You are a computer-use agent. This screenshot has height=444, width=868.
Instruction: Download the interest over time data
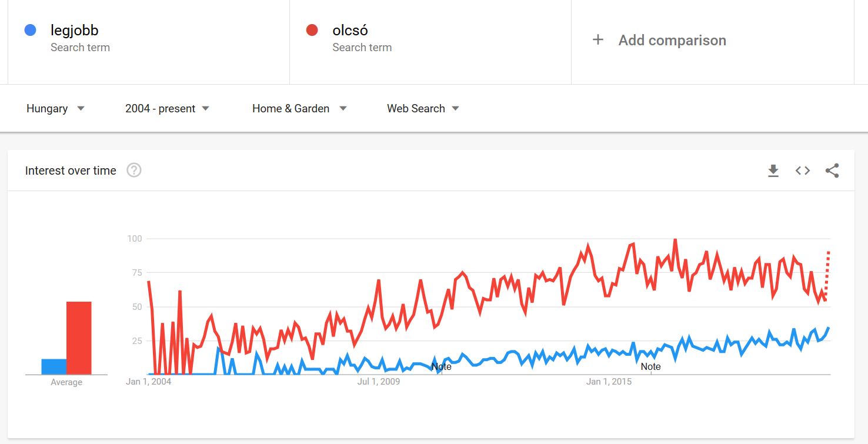[773, 171]
